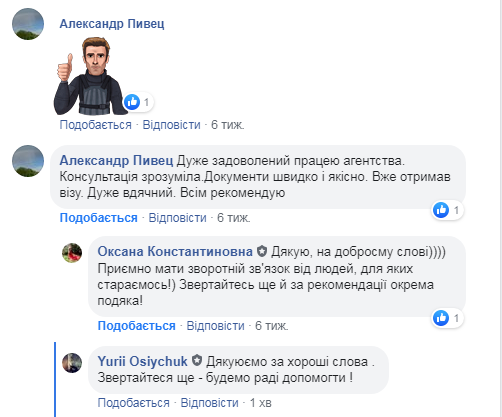Click Відповісти under Yurii Osiychuk's reply
502x417 pixels.
coord(209,403)
